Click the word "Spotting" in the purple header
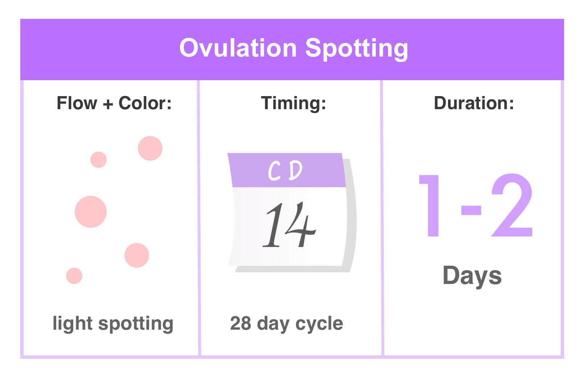The width and height of the screenshot is (588, 375). 357,49
